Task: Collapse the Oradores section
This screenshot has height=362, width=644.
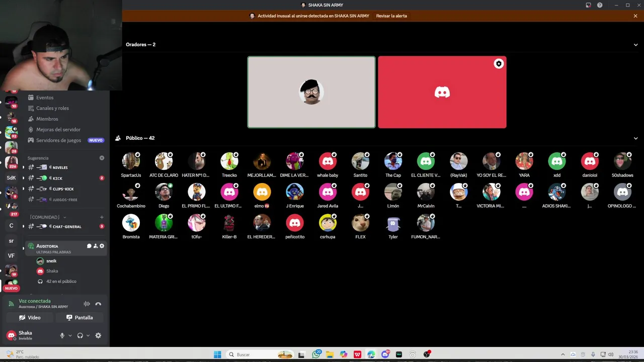Action: coord(635,45)
